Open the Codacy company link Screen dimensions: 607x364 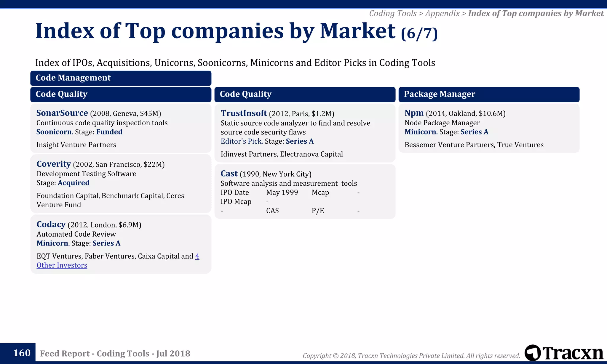point(51,224)
